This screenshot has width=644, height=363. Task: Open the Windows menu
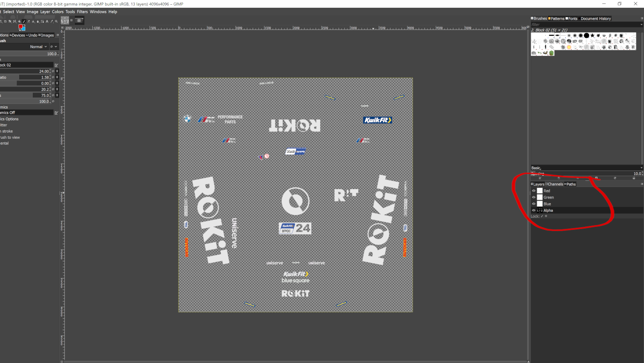pyautogui.click(x=98, y=12)
